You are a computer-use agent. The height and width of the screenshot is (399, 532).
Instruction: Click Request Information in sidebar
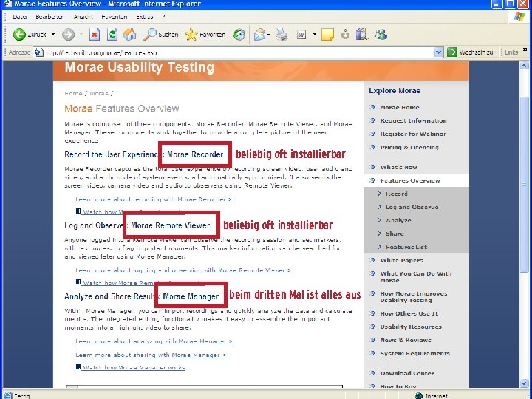point(413,120)
